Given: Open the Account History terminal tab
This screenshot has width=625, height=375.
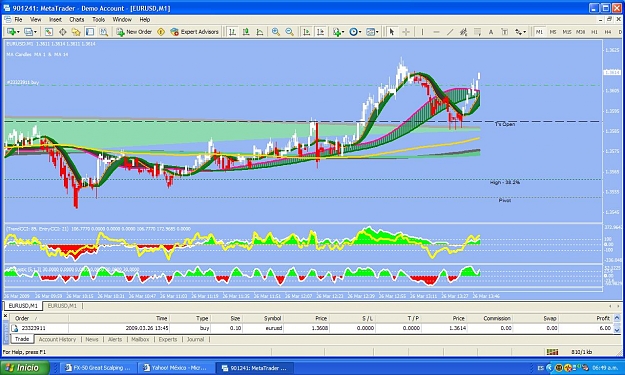Looking at the screenshot, I should 57,340.
